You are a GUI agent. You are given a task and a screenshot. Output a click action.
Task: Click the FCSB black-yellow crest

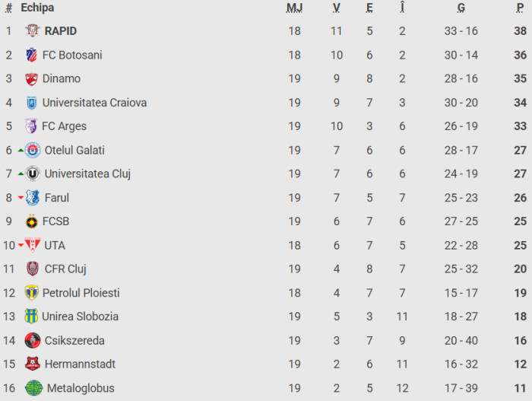(31, 221)
